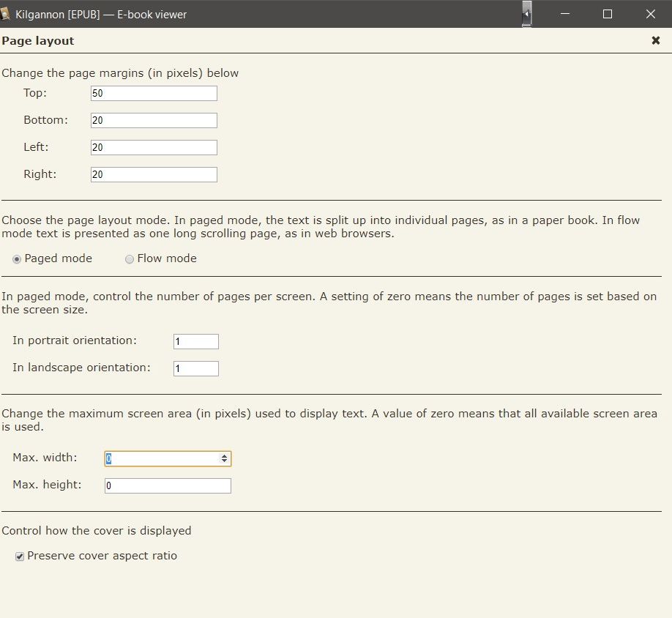Click the 'In landscape orientation:' label
Image resolution: width=672 pixels, height=618 pixels.
tap(81, 368)
